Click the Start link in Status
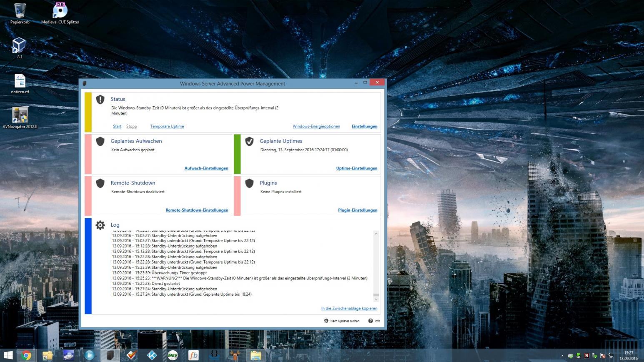 [x=117, y=126]
